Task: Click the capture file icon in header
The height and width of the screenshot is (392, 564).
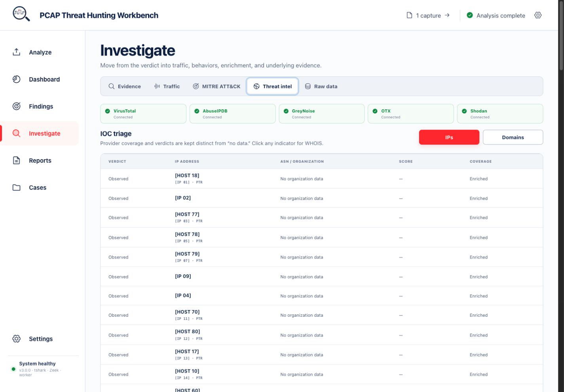Action: [409, 15]
